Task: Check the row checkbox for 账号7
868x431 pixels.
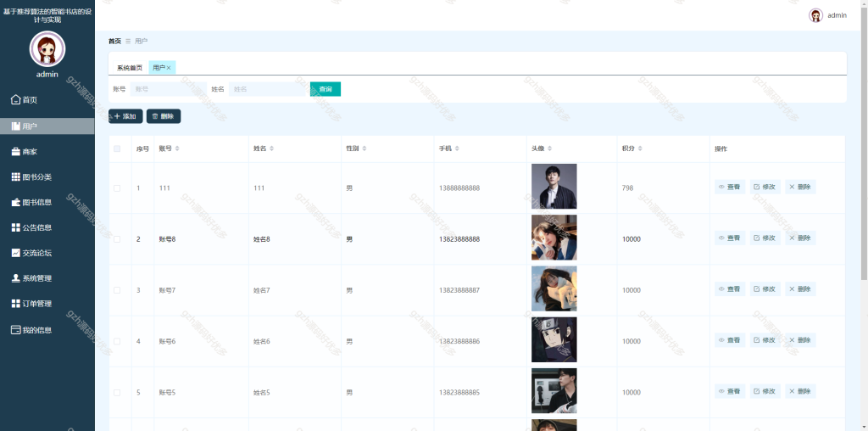Action: [117, 290]
